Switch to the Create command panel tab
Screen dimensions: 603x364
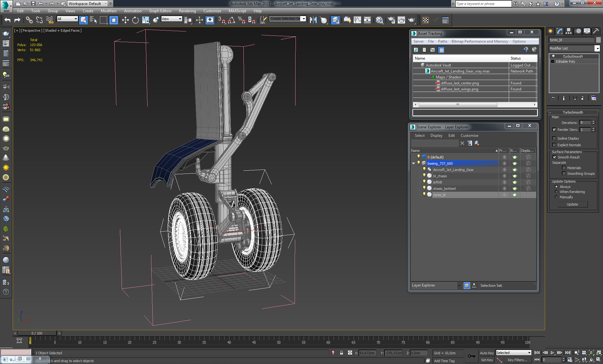click(x=551, y=31)
